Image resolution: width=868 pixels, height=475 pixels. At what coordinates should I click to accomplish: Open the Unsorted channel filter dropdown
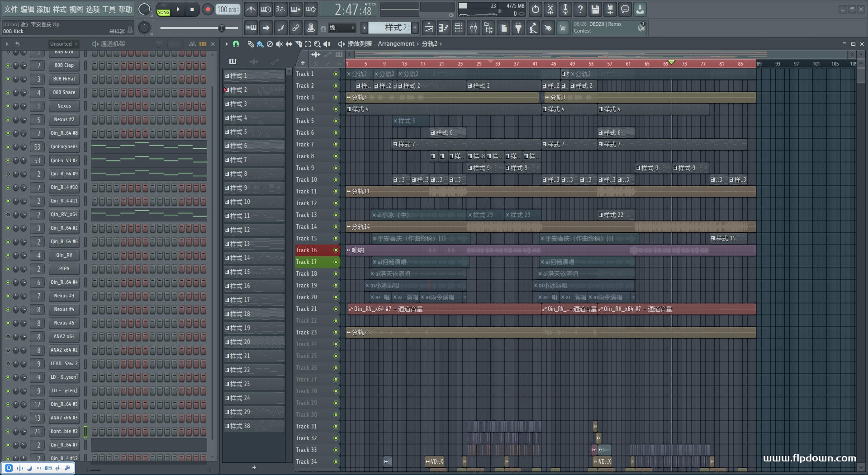(63, 44)
